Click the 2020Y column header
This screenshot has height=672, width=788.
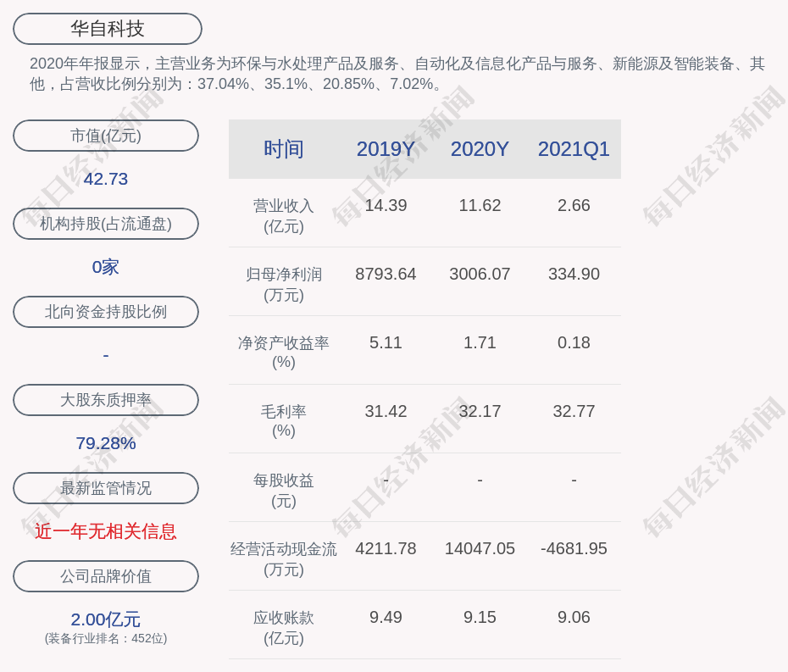(x=480, y=149)
